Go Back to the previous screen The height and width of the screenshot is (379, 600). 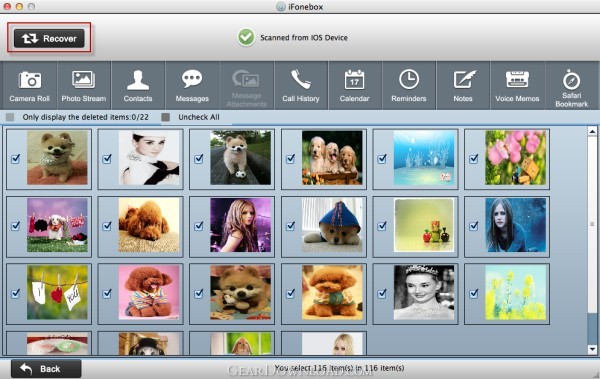pos(46,369)
